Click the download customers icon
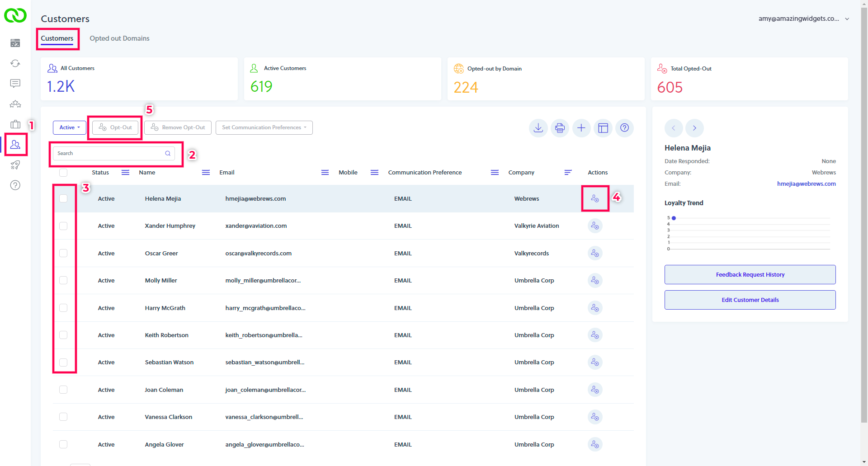This screenshot has width=868, height=466. [538, 128]
